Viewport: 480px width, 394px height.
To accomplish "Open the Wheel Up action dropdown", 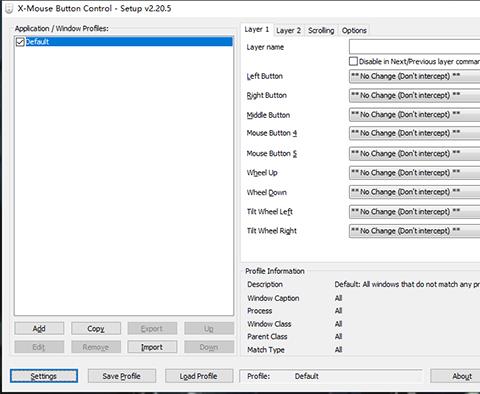I will pos(414,173).
